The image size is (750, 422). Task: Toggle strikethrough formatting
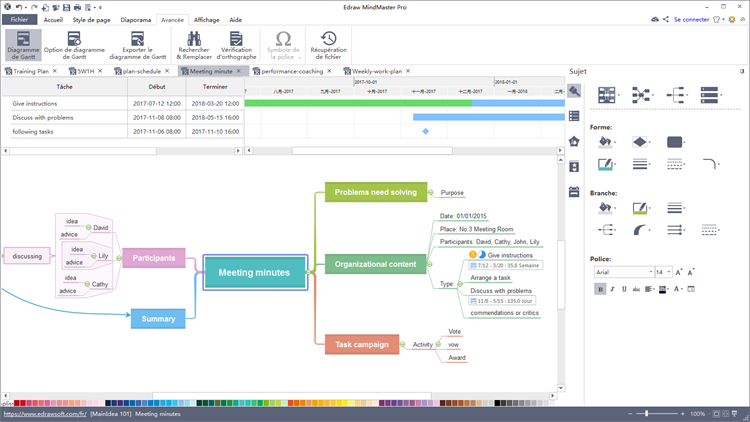[636, 289]
